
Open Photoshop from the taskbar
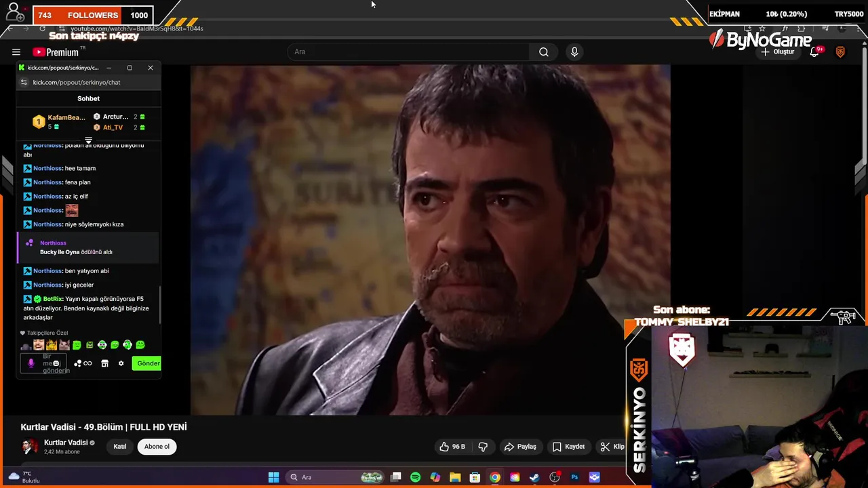pyautogui.click(x=574, y=477)
